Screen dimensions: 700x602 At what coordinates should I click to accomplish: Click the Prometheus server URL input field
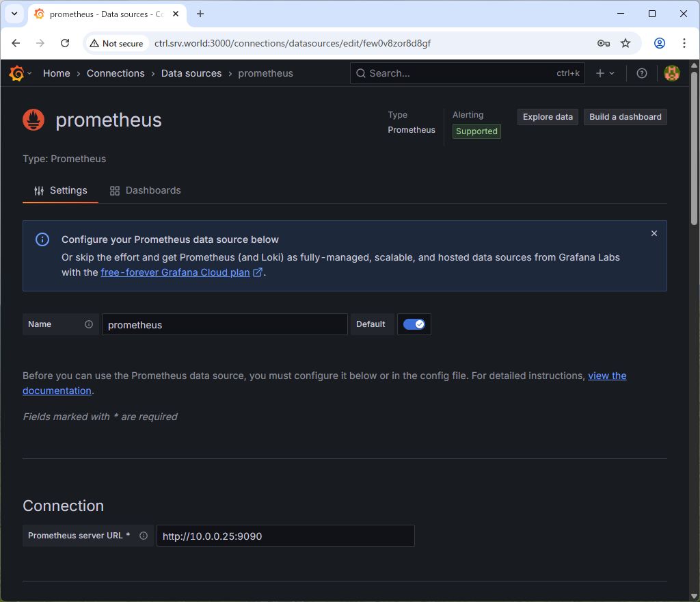[285, 536]
